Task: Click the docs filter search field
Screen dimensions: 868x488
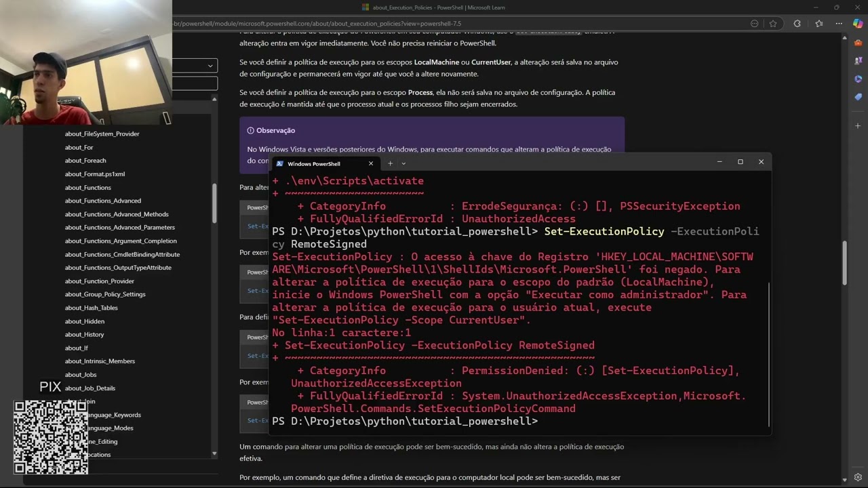Action: (x=195, y=83)
